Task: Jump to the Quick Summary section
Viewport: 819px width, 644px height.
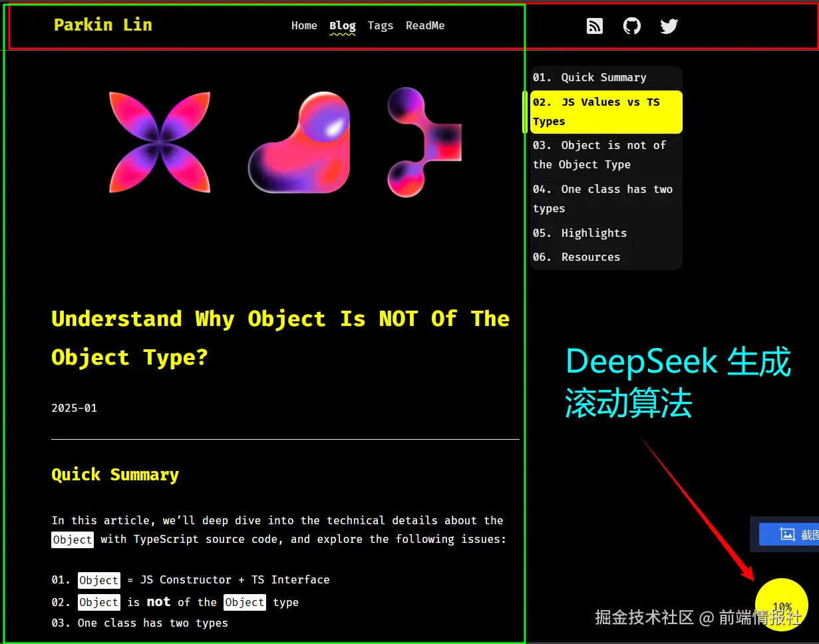Action: coord(590,77)
